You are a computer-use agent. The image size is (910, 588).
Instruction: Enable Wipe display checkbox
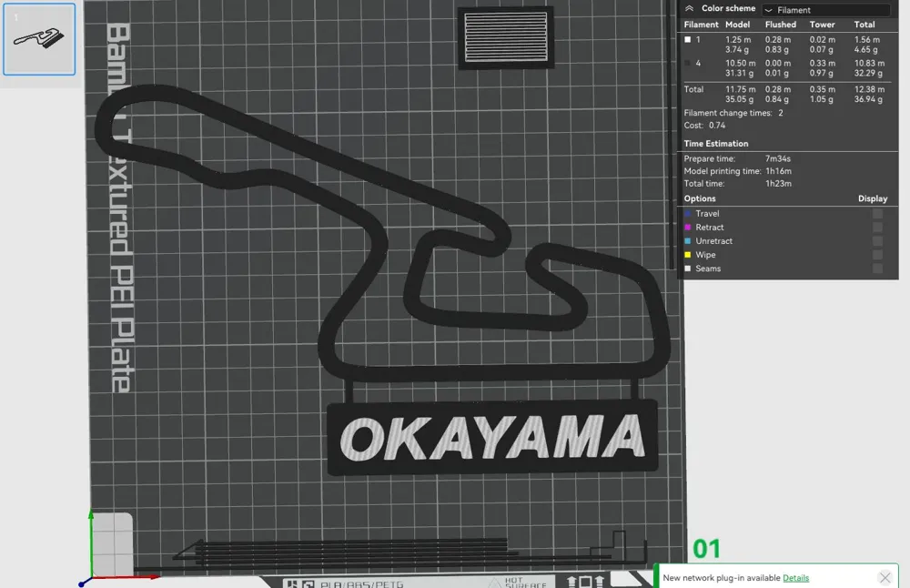pos(877,255)
